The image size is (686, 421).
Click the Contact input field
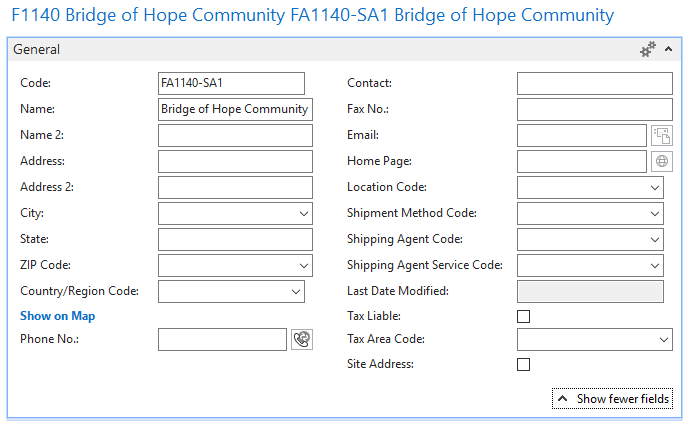point(594,83)
